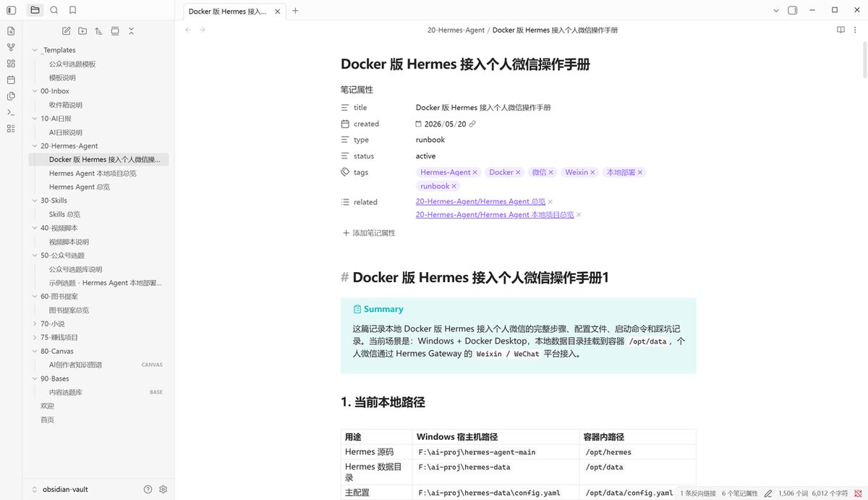Edit the type property value runbook
This screenshot has height=500, width=868.
click(x=430, y=140)
